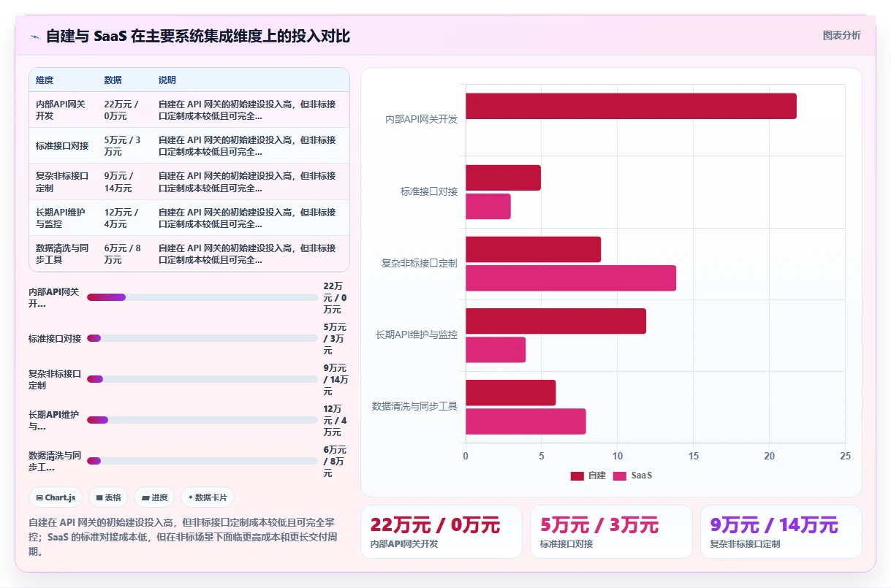Click the 数据清洗与同步工具 progress bar
The width and height of the screenshot is (891, 588).
click(x=202, y=461)
